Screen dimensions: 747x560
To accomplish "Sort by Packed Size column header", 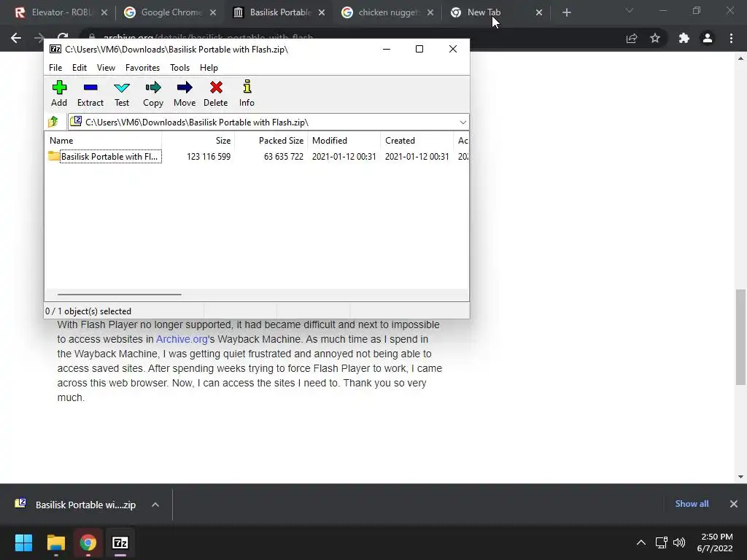I will click(x=271, y=141).
